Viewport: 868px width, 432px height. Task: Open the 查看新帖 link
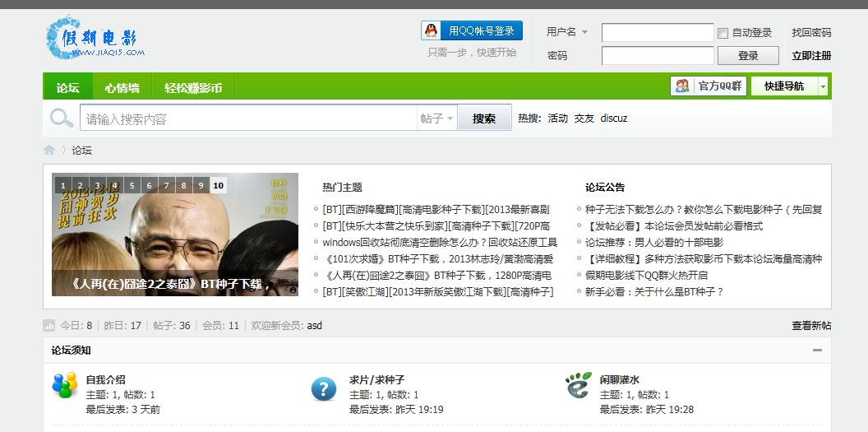(811, 326)
